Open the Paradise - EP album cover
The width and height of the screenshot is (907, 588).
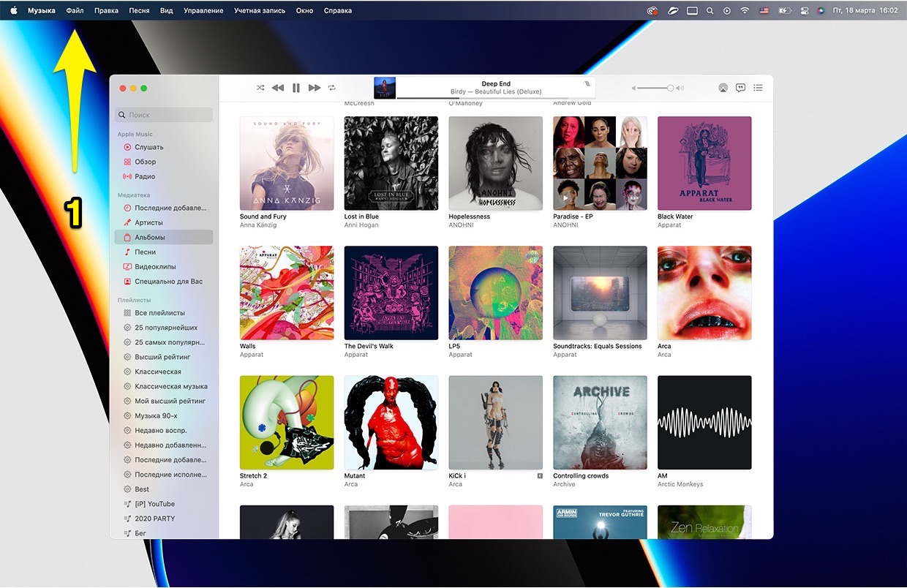(601, 163)
